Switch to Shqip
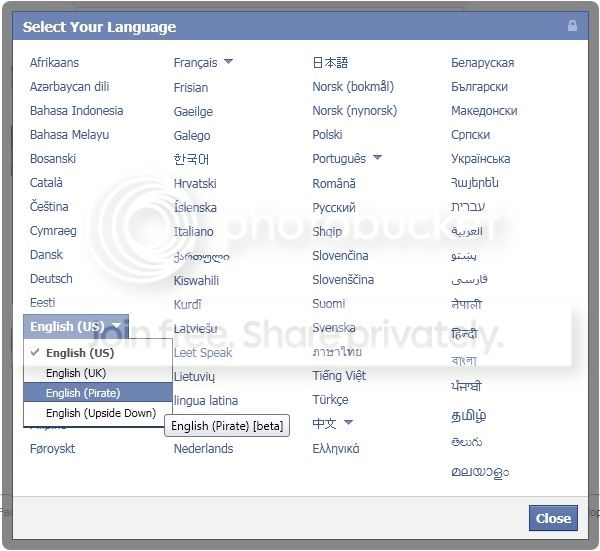 (327, 231)
